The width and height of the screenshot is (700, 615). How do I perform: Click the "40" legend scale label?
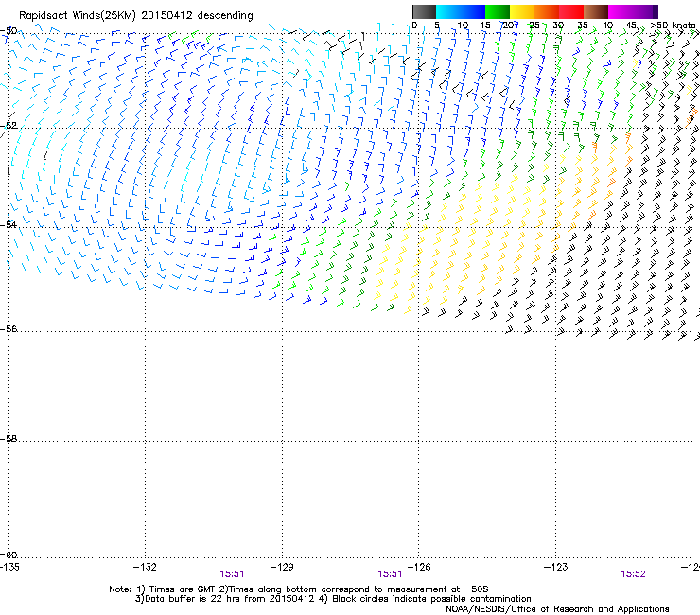coord(607,26)
